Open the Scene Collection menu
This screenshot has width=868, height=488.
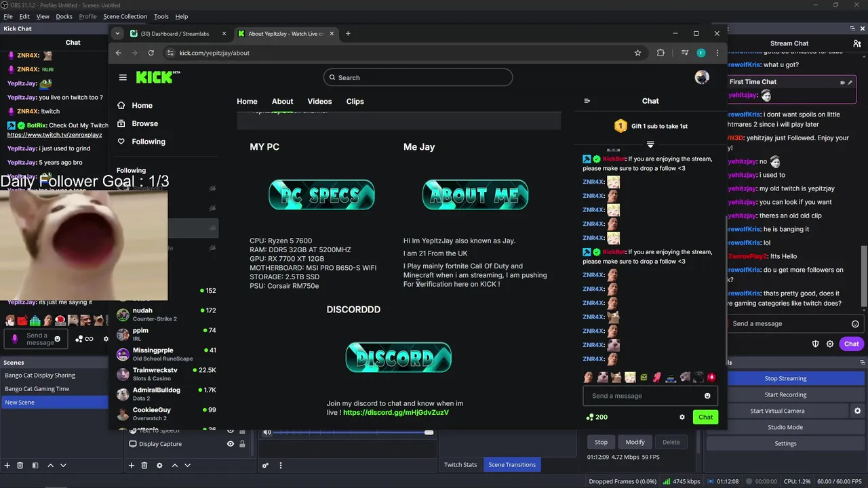[x=125, y=16]
